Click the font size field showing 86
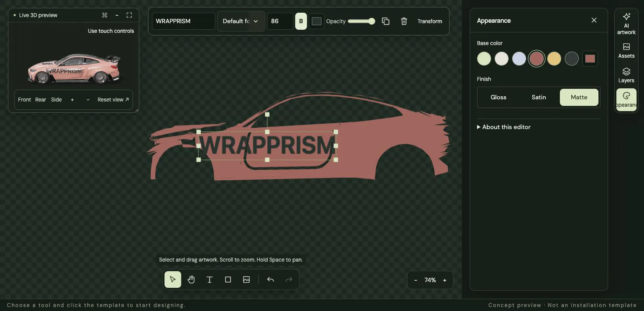644x311 pixels. 280,21
